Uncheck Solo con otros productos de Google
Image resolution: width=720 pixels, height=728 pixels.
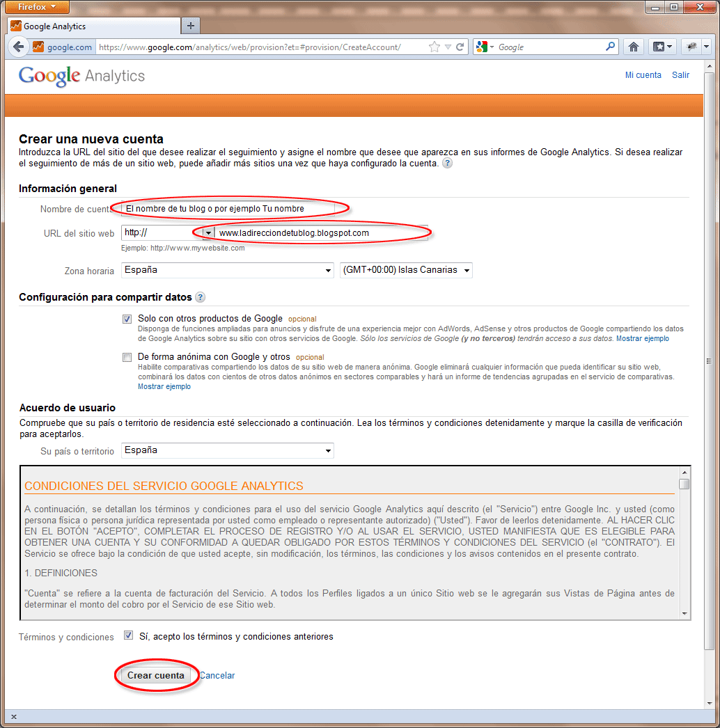(127, 319)
